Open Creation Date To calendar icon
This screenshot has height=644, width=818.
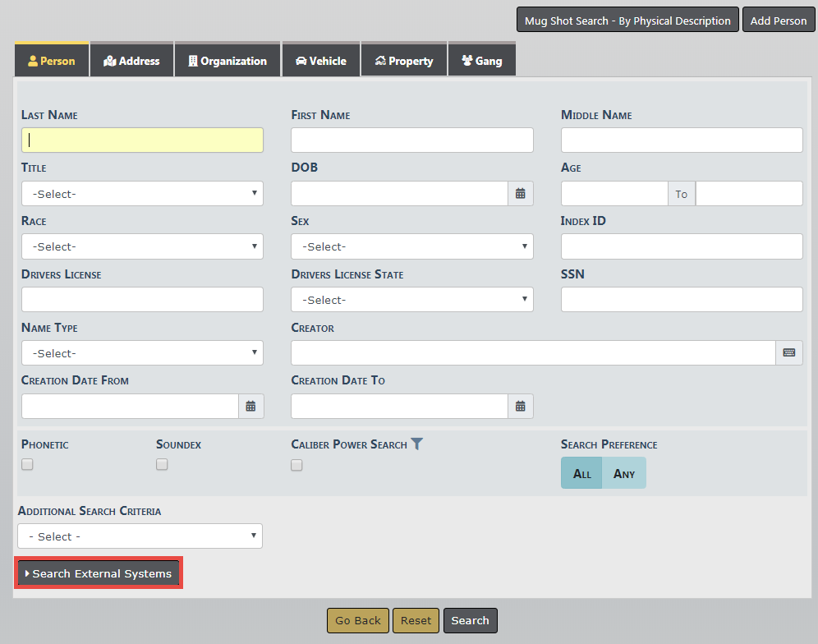pyautogui.click(x=520, y=406)
